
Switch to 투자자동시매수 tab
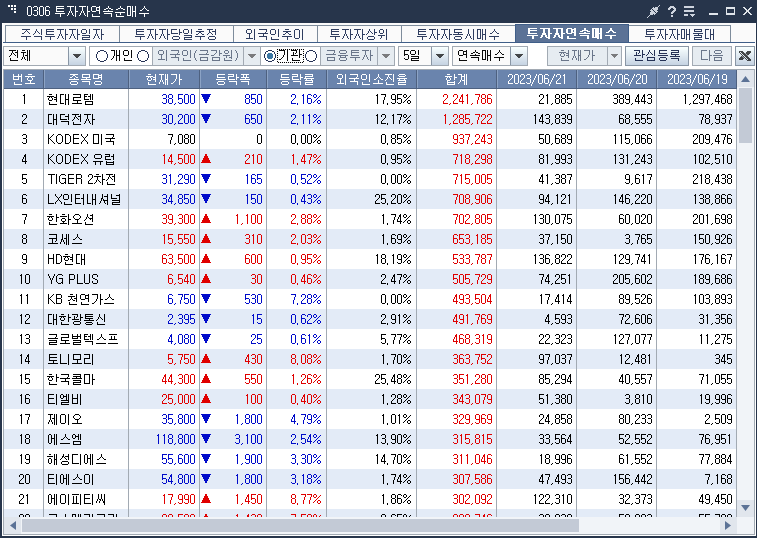click(x=458, y=34)
